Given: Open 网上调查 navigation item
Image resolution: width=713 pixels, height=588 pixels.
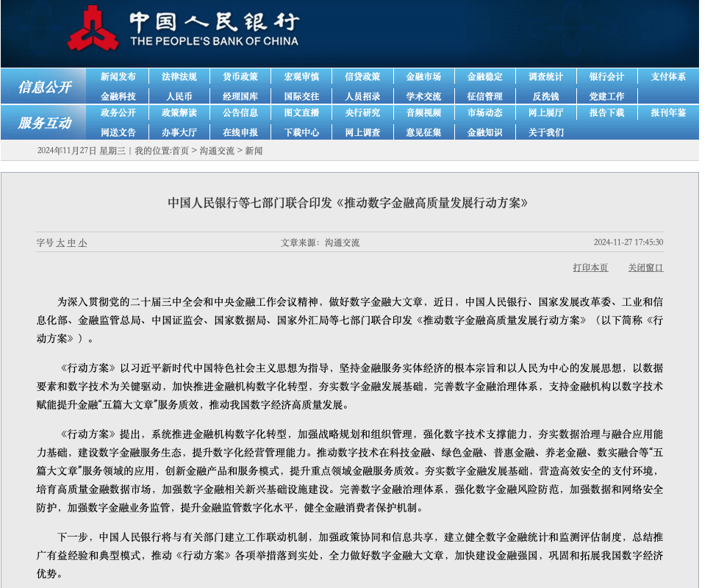Looking at the screenshot, I should 362,132.
